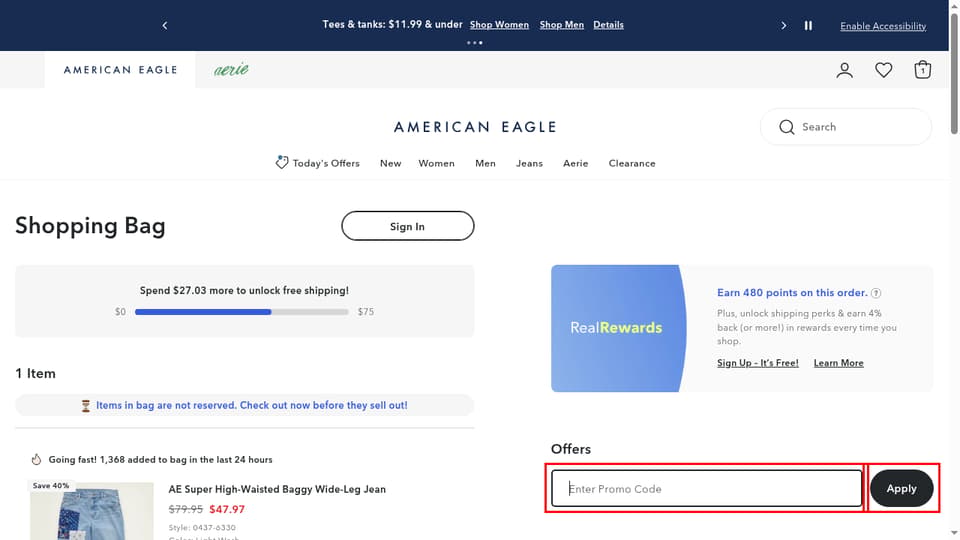Image resolution: width=960 pixels, height=540 pixels.
Task: Click Learn More rewards link
Action: coord(838,363)
